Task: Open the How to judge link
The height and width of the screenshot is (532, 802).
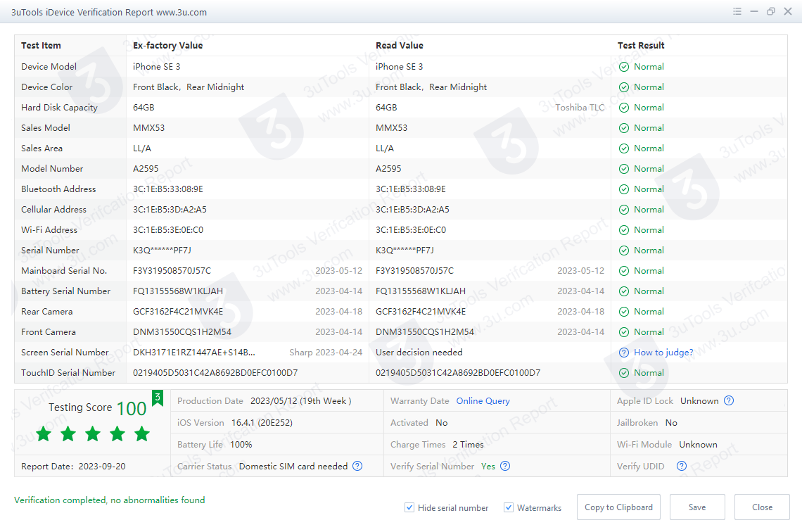Action: [663, 353]
